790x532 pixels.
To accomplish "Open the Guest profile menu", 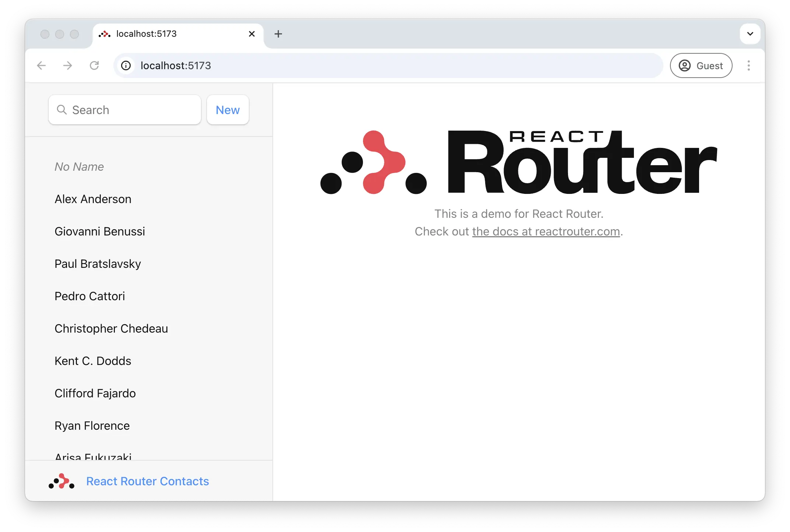I will pyautogui.click(x=701, y=65).
